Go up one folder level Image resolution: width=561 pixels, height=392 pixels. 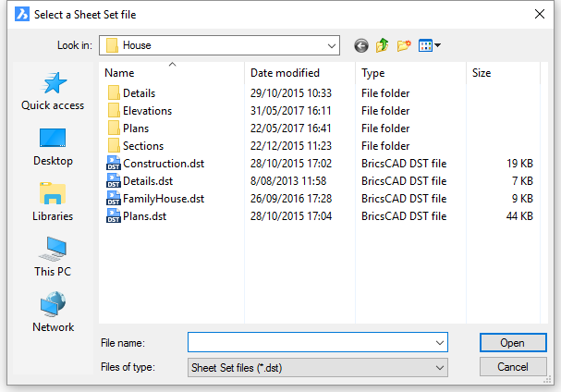coord(383,45)
